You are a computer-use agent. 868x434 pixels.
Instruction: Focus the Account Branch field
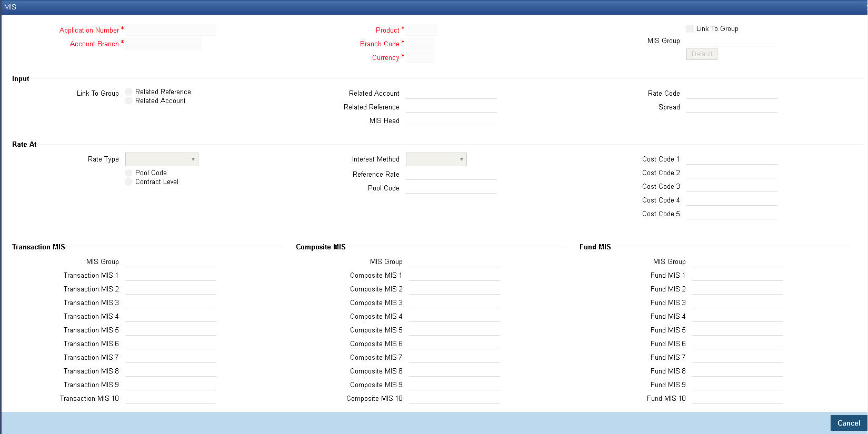[x=163, y=44]
